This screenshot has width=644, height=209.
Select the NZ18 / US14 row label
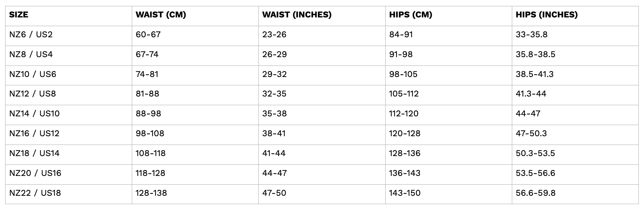pyautogui.click(x=34, y=153)
